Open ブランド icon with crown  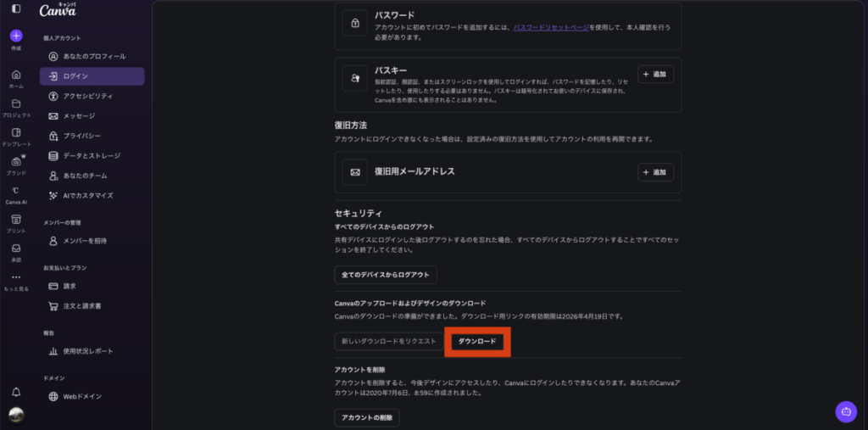point(16,161)
